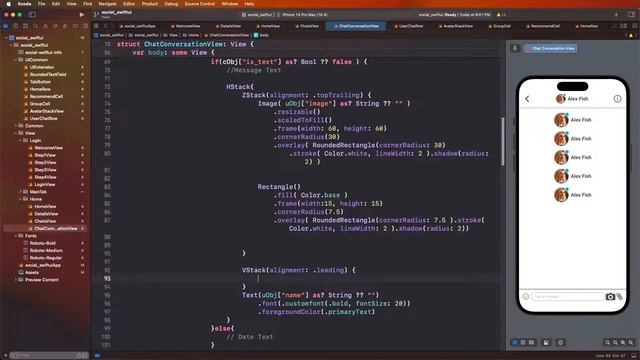640x360 pixels.
Task: Collapse the Home group
Action: (x=20, y=199)
